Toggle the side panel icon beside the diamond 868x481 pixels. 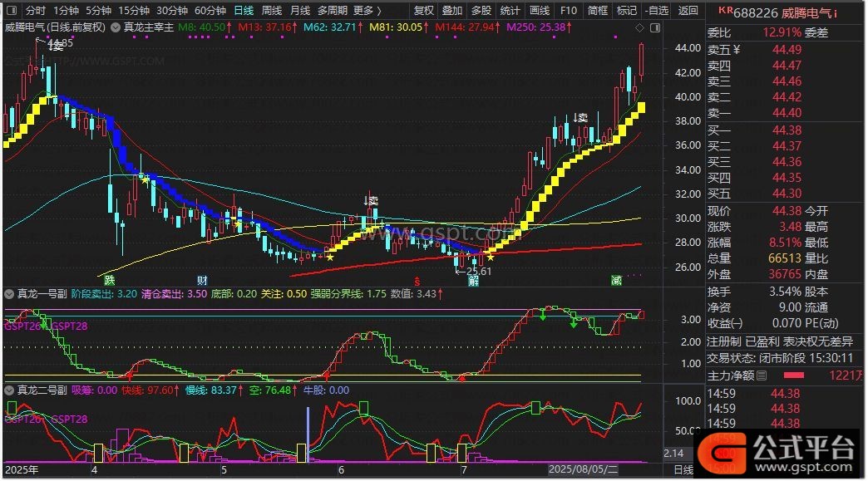(655, 27)
